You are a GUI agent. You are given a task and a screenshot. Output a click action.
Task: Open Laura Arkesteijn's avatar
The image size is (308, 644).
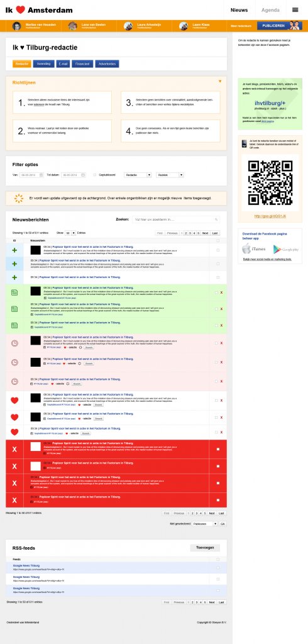(x=128, y=26)
